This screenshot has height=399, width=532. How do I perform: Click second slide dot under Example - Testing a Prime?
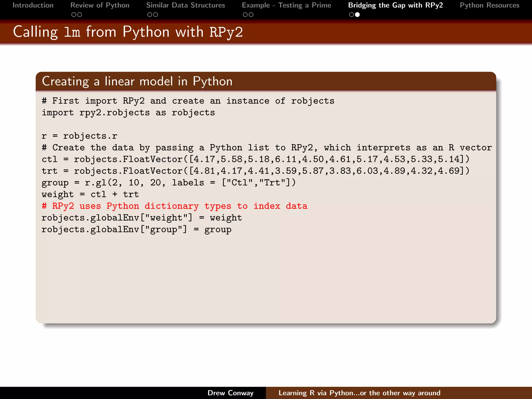[251, 15]
